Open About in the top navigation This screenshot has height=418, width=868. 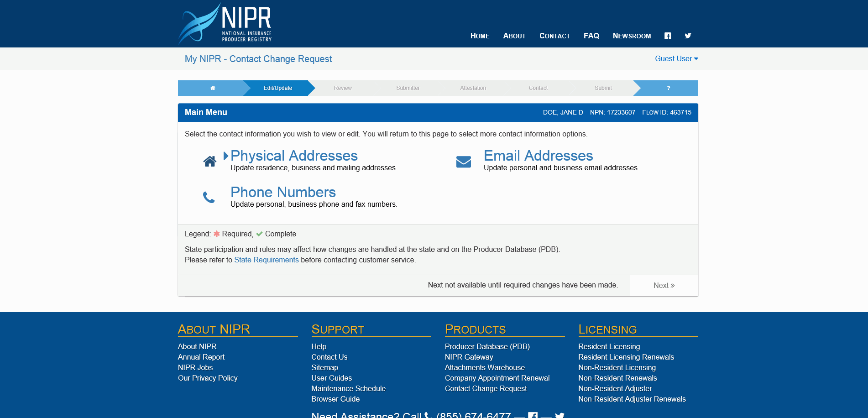coord(514,36)
